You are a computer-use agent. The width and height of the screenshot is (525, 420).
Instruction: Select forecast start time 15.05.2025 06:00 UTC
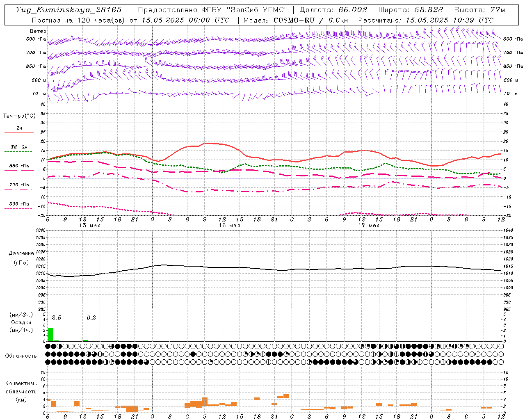[x=185, y=20]
